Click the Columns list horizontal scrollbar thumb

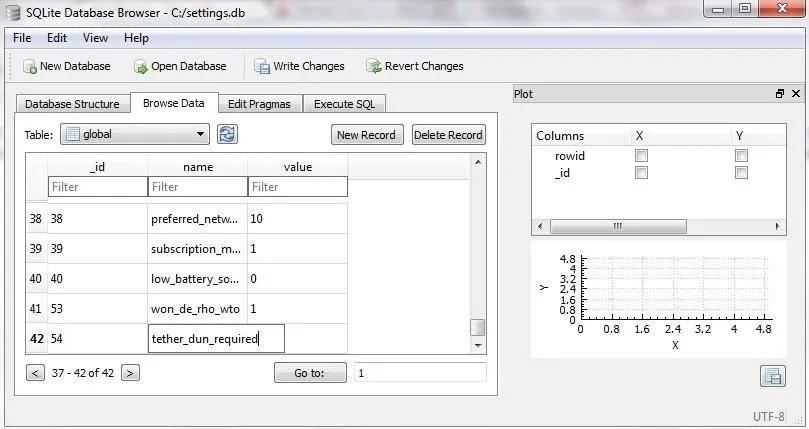pos(618,226)
